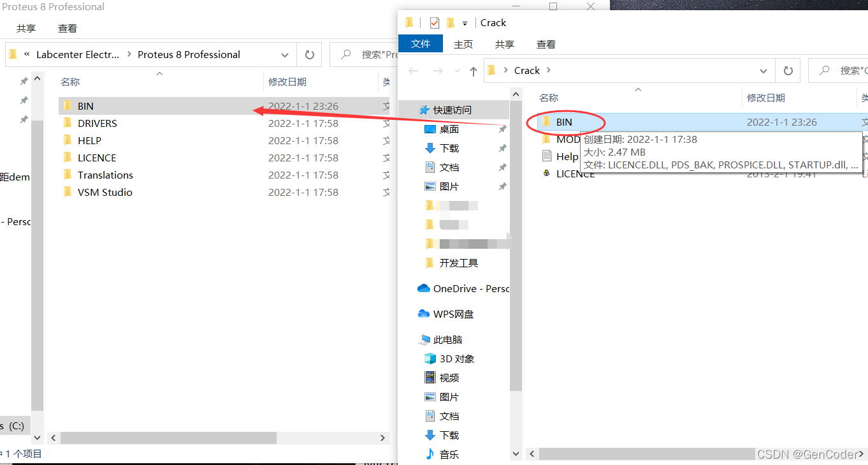Click the Labcenter Electr... breadcrumb
The image size is (868, 465).
pyautogui.click(x=78, y=54)
